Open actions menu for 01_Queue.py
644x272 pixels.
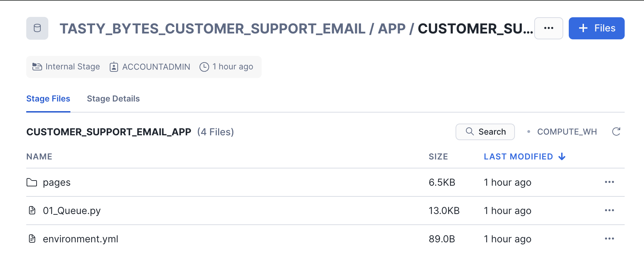[x=609, y=211]
